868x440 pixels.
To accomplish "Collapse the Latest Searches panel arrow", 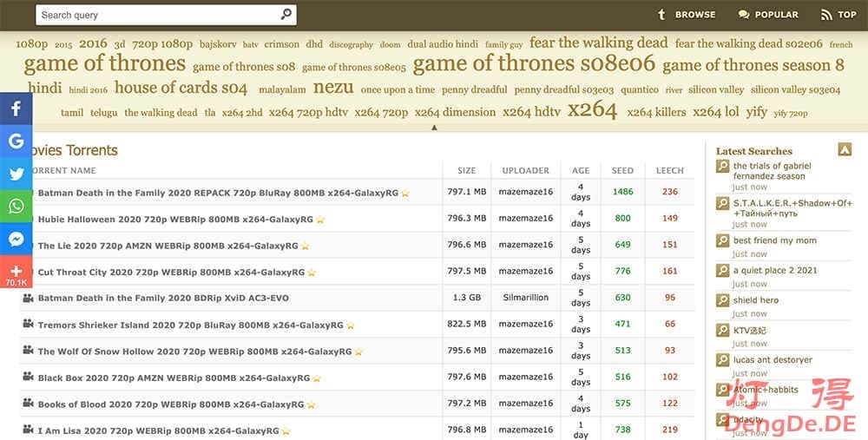I will (x=845, y=150).
